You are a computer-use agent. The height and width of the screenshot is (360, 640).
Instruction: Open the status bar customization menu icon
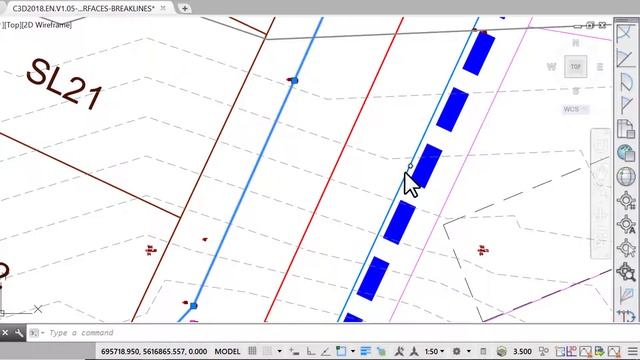pos(632,351)
